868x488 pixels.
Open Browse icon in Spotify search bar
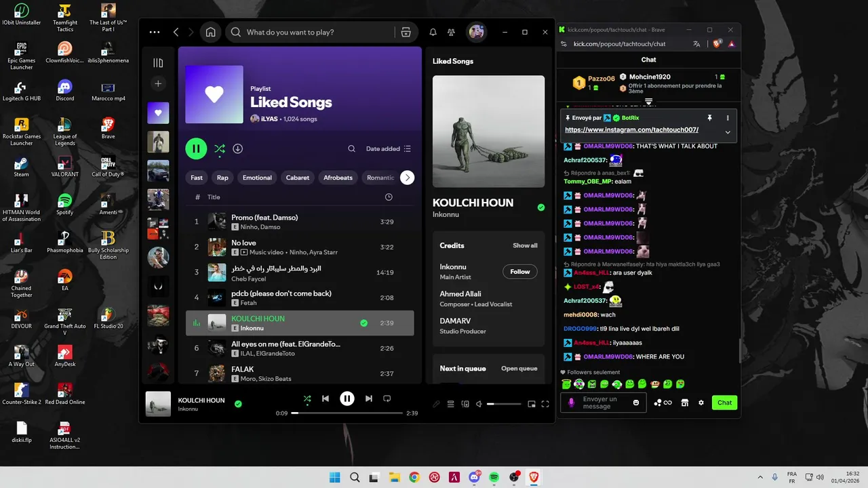406,32
